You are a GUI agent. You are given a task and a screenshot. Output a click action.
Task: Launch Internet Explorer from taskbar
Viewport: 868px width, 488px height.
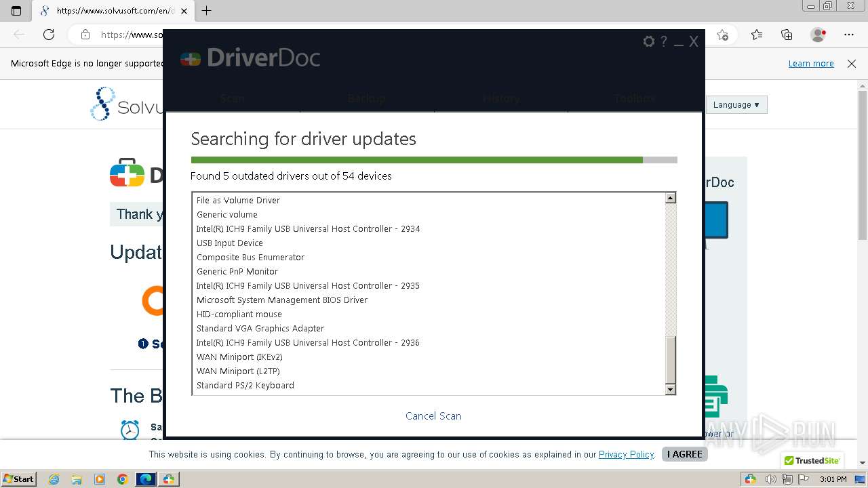pos(54,479)
